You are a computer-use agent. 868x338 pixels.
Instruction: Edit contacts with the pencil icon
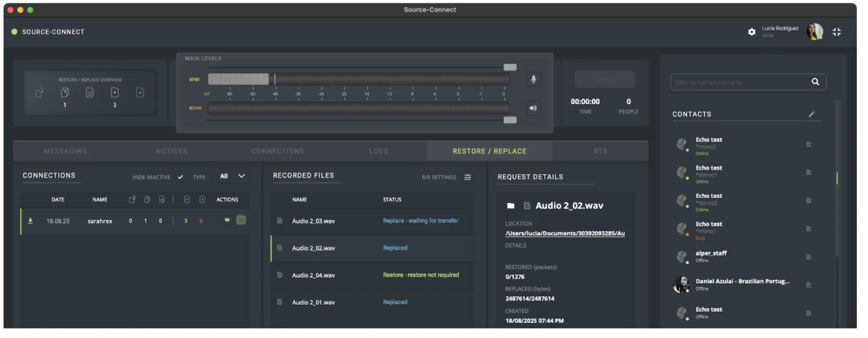pyautogui.click(x=812, y=114)
